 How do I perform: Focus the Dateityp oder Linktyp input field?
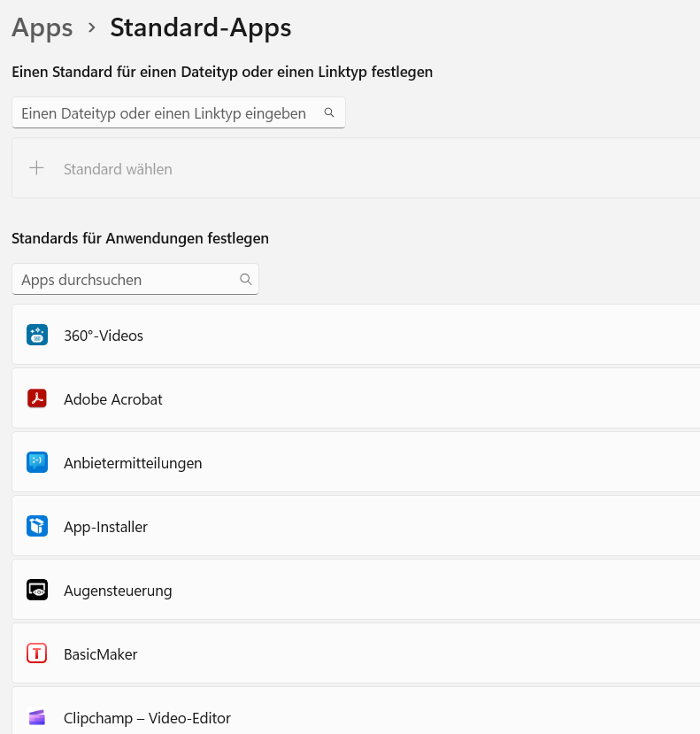pos(164,113)
